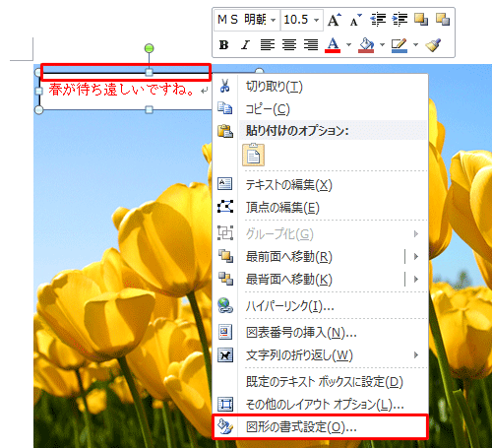The image size is (492, 448).
Task: Click the layout options icon
Action: click(225, 404)
